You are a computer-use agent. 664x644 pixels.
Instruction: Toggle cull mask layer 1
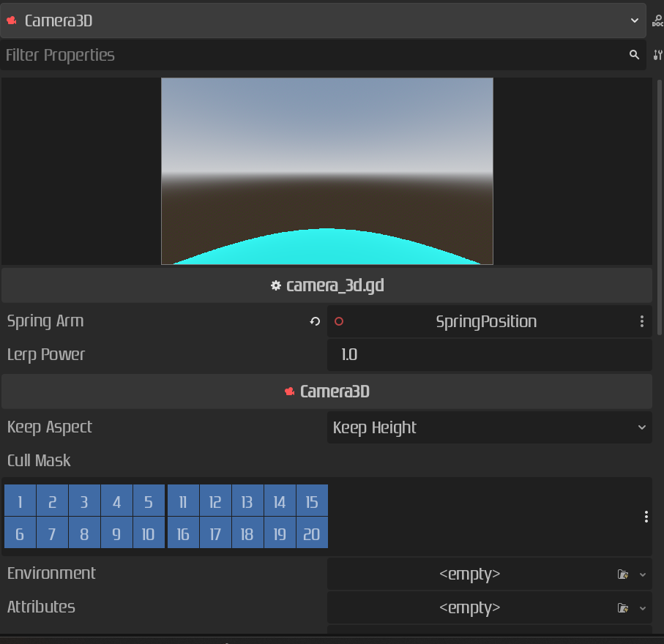pos(20,501)
